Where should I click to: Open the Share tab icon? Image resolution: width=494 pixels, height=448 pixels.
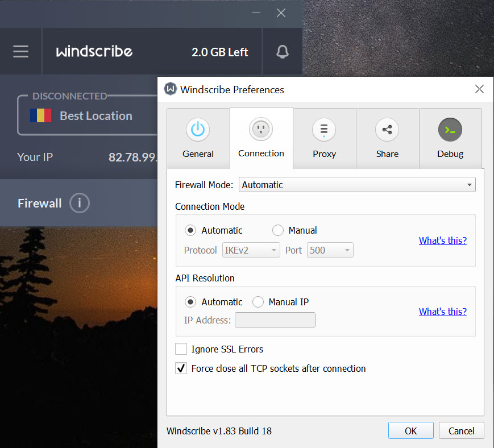tap(387, 130)
